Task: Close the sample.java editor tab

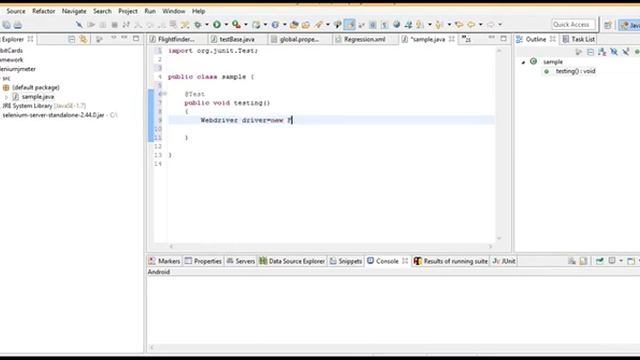Action: point(452,39)
